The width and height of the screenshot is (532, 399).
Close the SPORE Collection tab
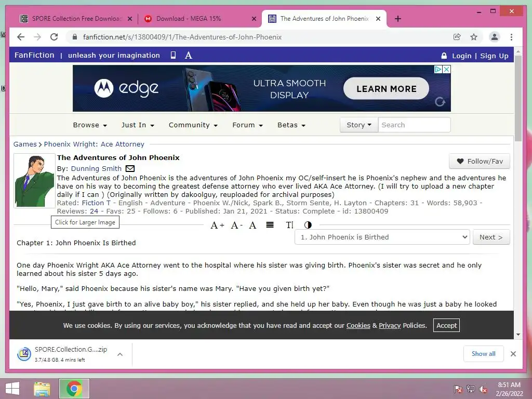pos(129,19)
